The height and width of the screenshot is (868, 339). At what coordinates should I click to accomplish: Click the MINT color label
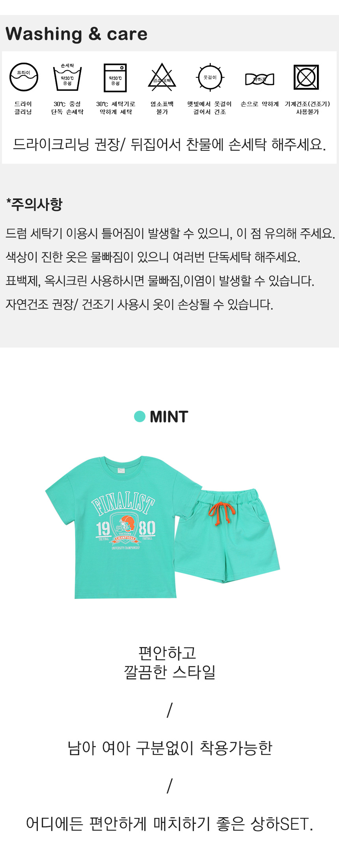click(169, 417)
